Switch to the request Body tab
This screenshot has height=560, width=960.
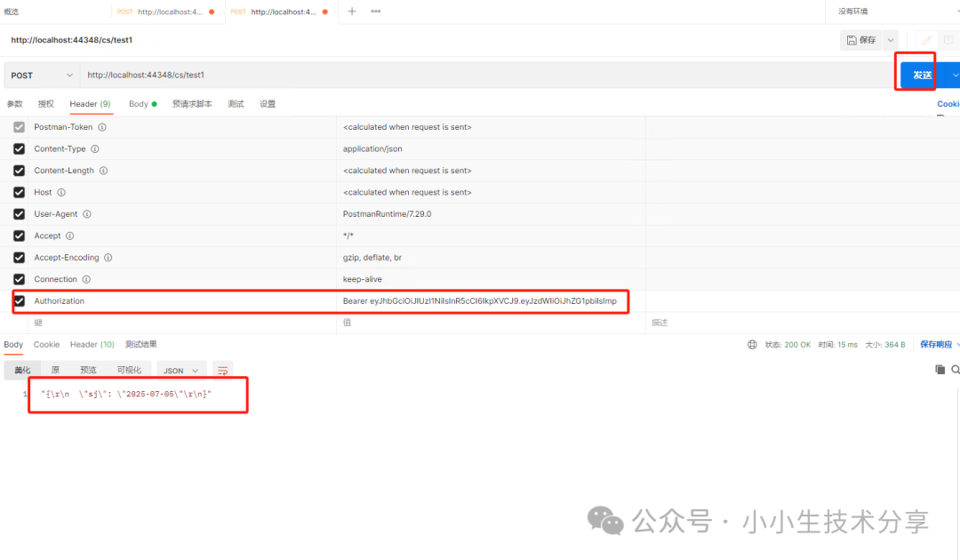(x=142, y=104)
